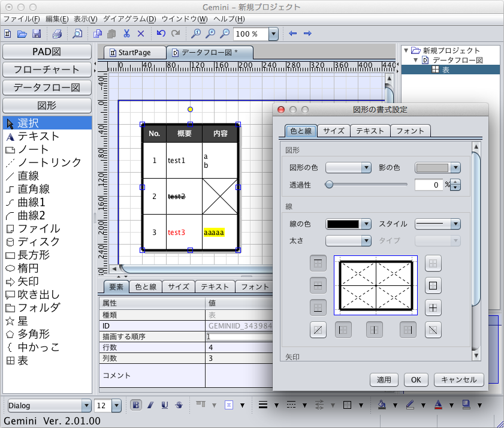
Task: Save project with the floppy disk icon
Action: tap(37, 34)
